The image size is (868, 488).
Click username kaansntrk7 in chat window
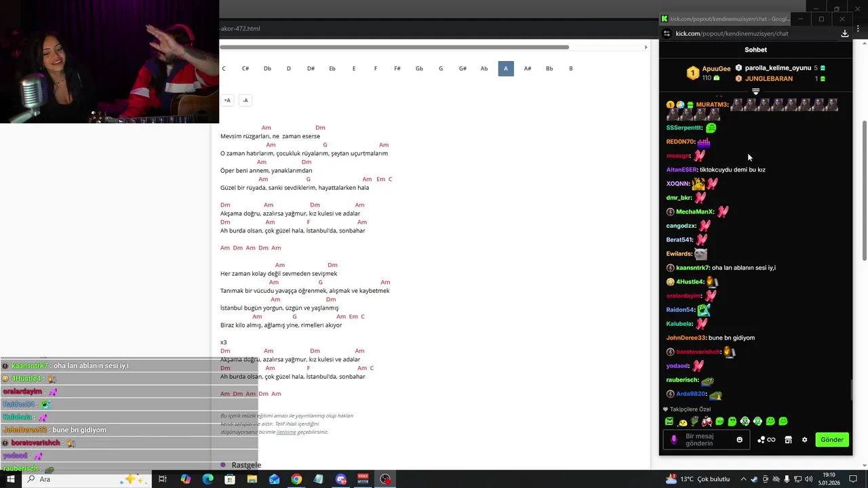(692, 268)
